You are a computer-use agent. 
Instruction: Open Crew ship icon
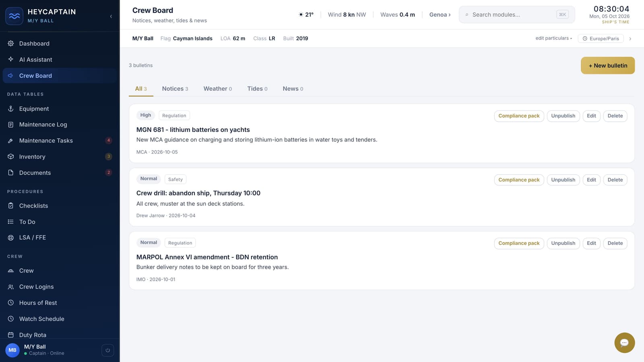(11, 271)
